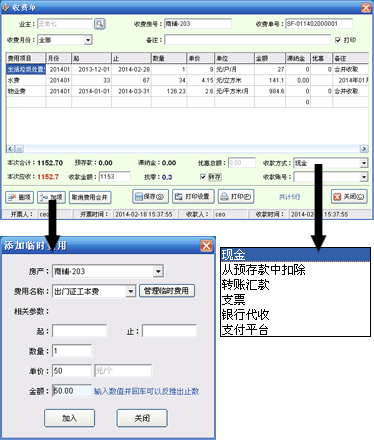Toggle the 转存 checkbox

pyautogui.click(x=203, y=177)
